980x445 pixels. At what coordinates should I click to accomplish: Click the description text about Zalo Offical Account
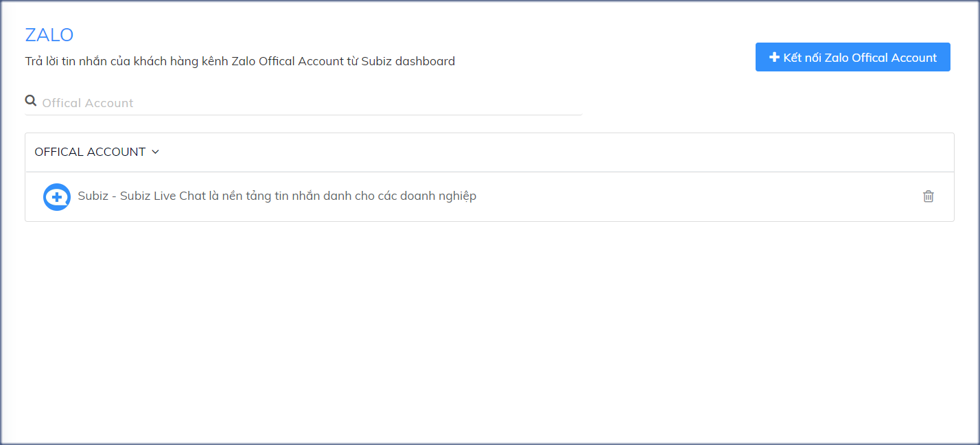239,61
